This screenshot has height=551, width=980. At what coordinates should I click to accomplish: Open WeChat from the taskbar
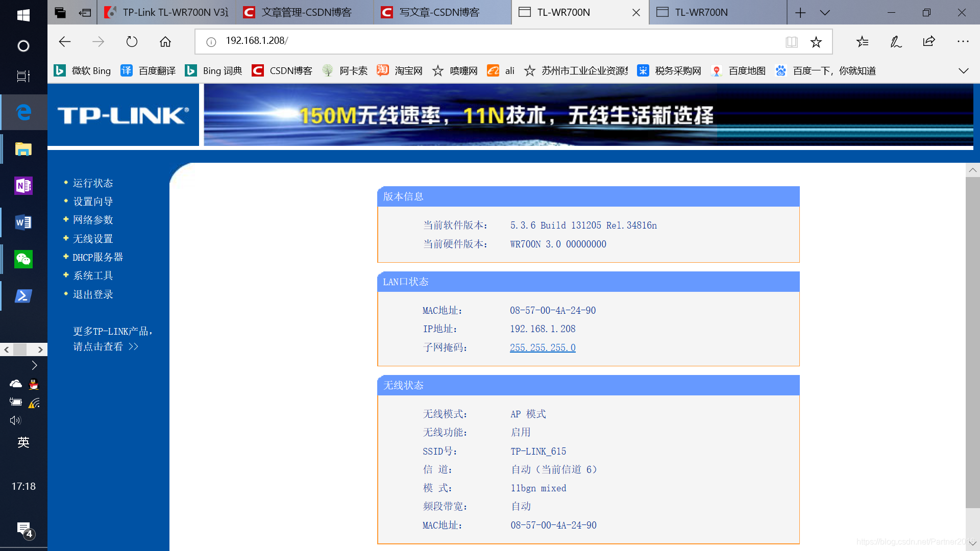(x=23, y=259)
